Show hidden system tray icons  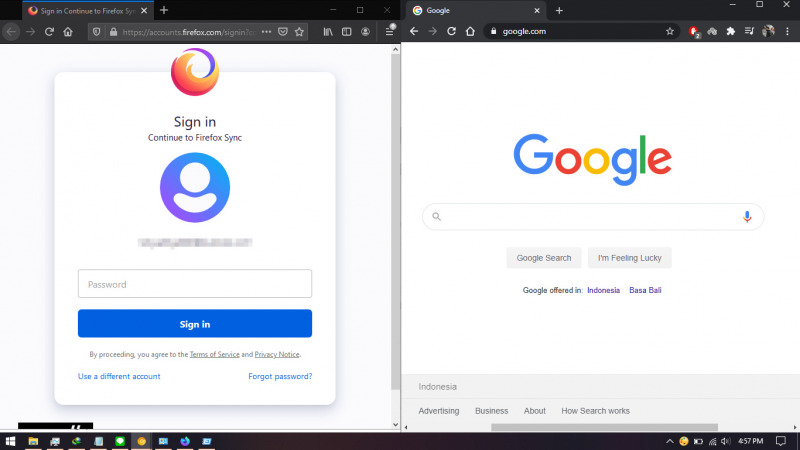tap(670, 441)
